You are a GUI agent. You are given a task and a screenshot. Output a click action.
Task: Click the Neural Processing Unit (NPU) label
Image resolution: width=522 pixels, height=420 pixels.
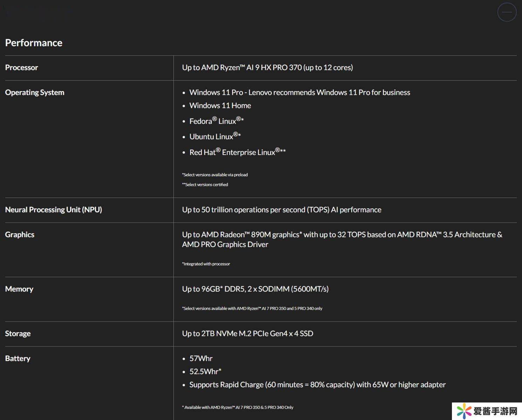pyautogui.click(x=54, y=210)
